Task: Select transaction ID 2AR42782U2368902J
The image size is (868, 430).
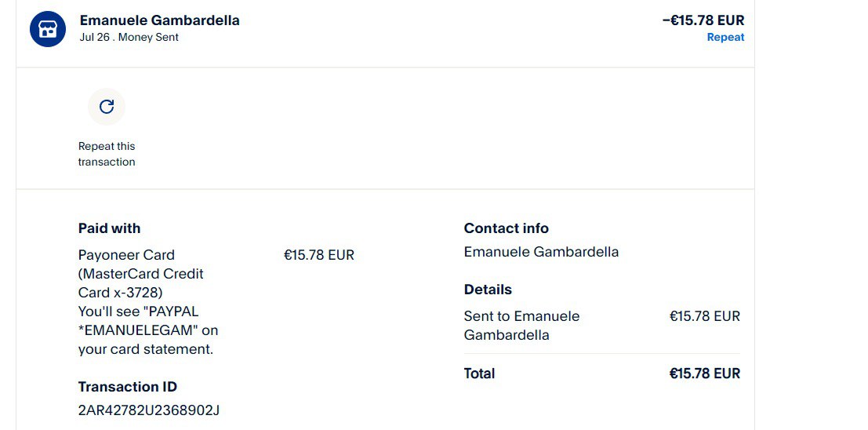Action: (x=148, y=410)
